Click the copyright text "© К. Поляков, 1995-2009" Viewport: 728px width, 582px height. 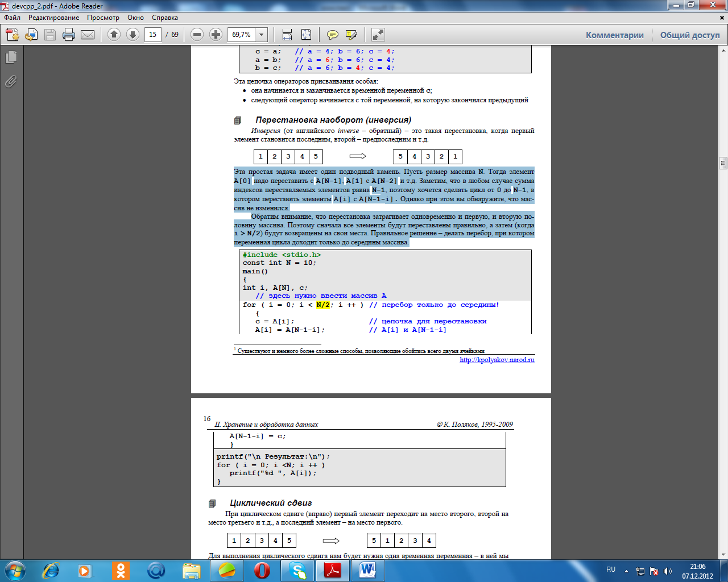click(475, 425)
